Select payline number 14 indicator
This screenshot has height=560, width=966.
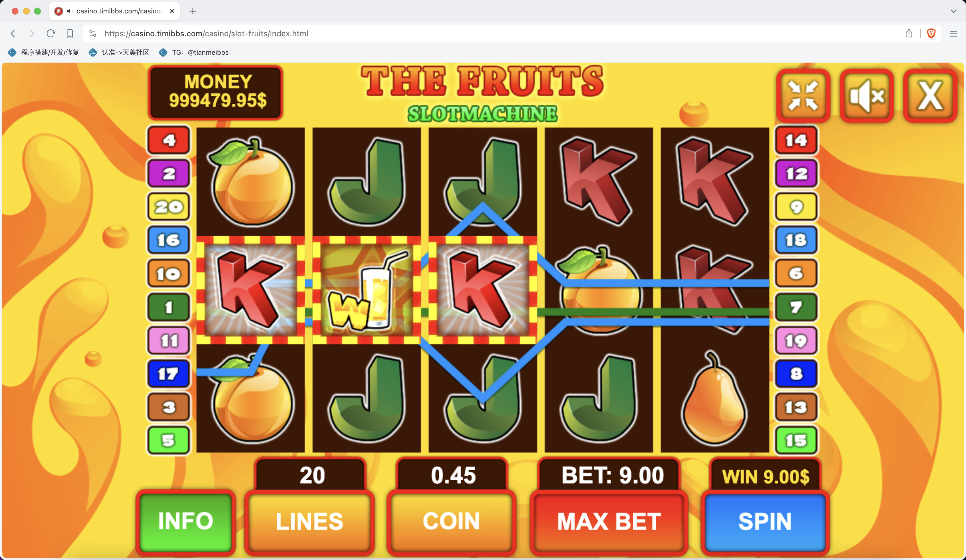[x=796, y=140]
